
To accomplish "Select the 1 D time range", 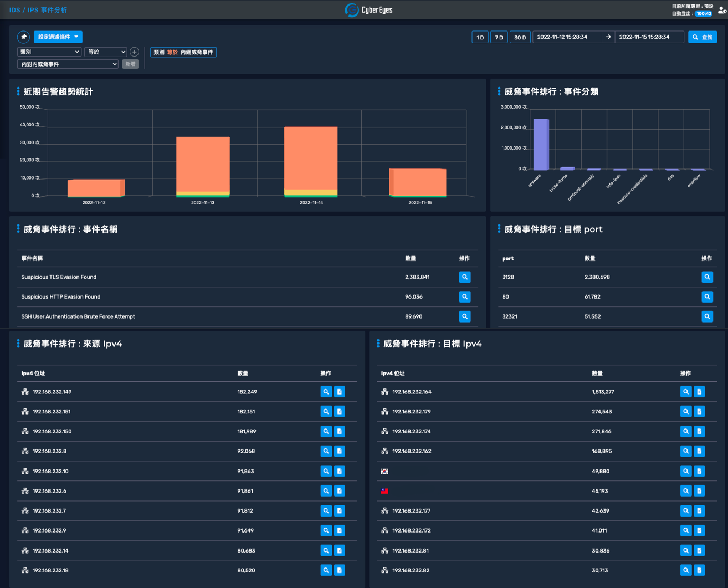I will pos(480,37).
